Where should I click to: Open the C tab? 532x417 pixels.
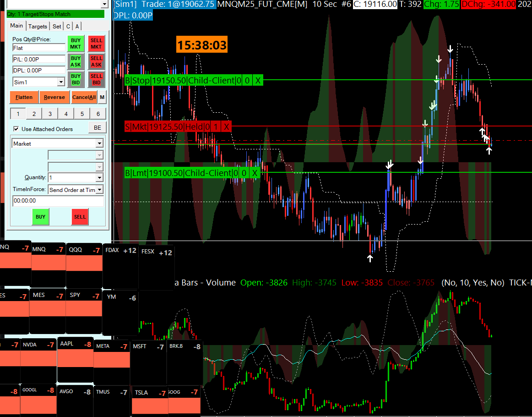click(x=68, y=27)
